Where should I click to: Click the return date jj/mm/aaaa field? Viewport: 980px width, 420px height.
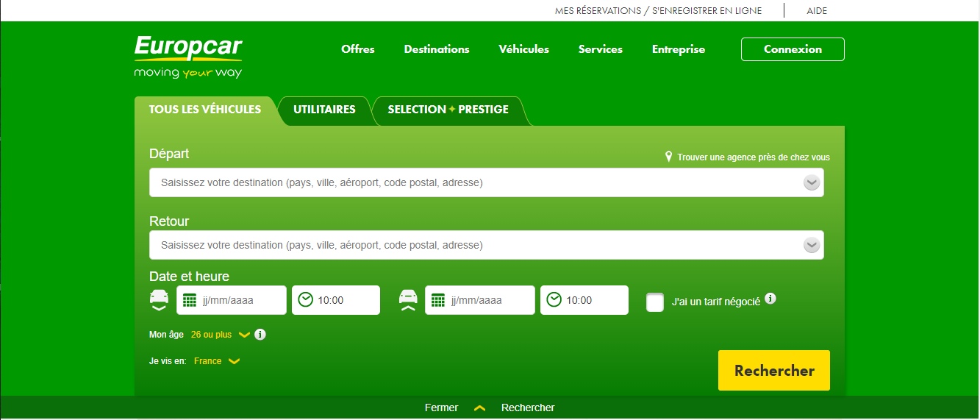(480, 300)
